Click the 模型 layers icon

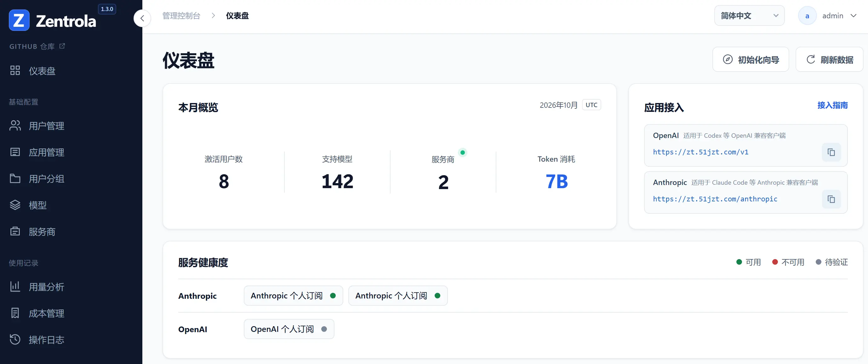click(15, 205)
